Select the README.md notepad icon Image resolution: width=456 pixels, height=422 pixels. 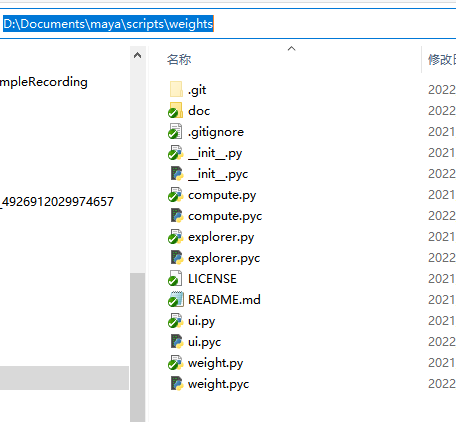pos(175,299)
